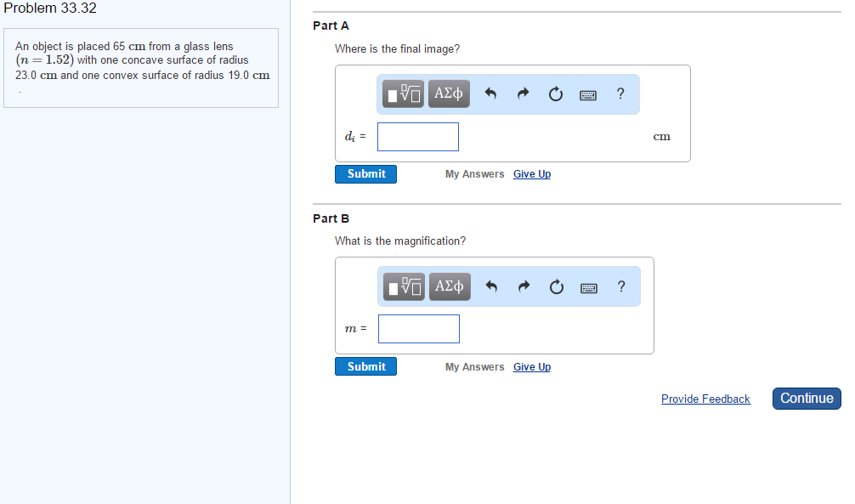Viewport: 855px width, 504px height.
Task: Click the help question mark in Part A
Action: click(620, 94)
